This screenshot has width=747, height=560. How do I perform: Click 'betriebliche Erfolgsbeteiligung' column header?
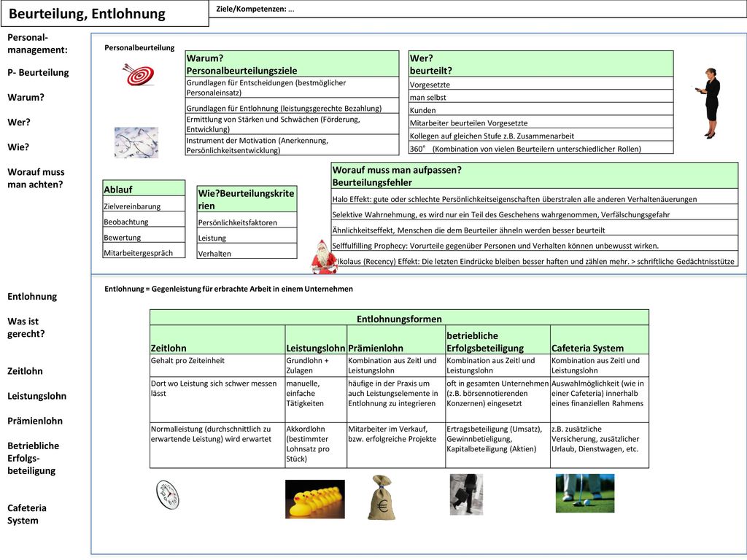498,340
